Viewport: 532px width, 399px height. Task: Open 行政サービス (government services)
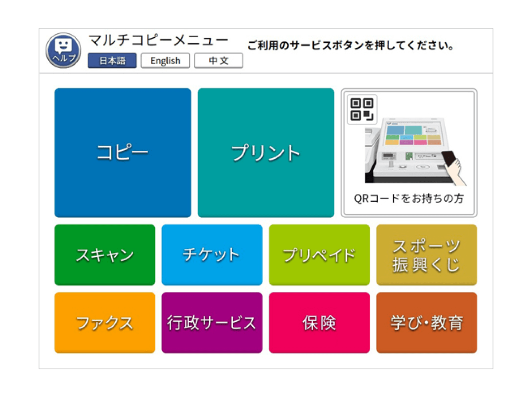coord(212,323)
